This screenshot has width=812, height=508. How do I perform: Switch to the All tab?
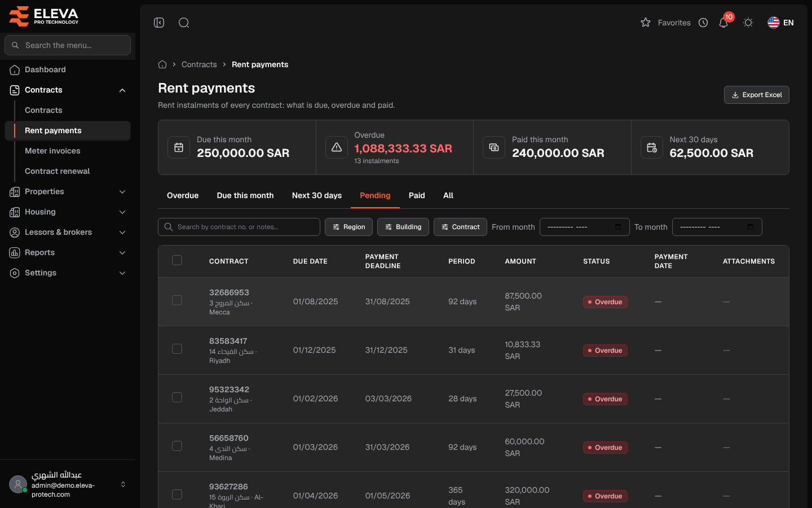pos(448,195)
